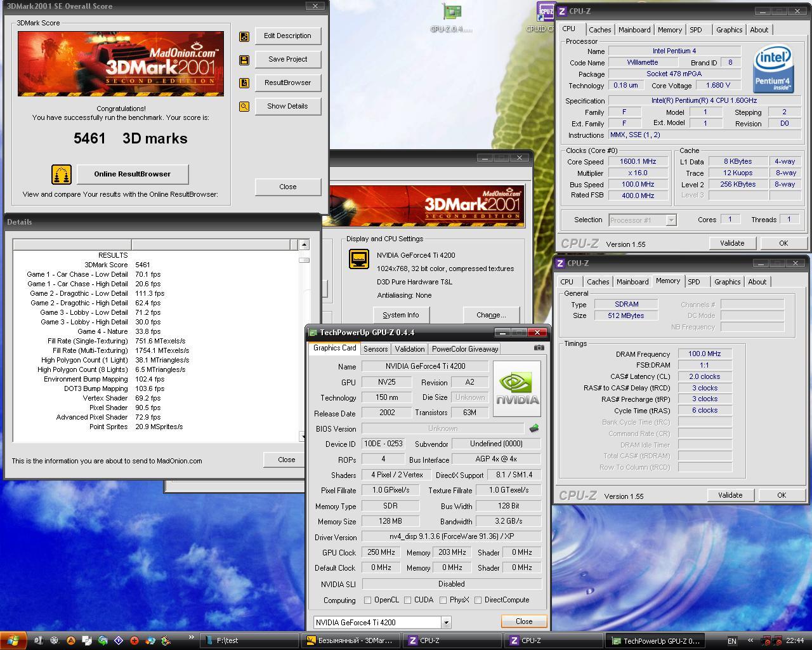Click the Save Project button
This screenshot has width=812, height=650.
click(287, 60)
